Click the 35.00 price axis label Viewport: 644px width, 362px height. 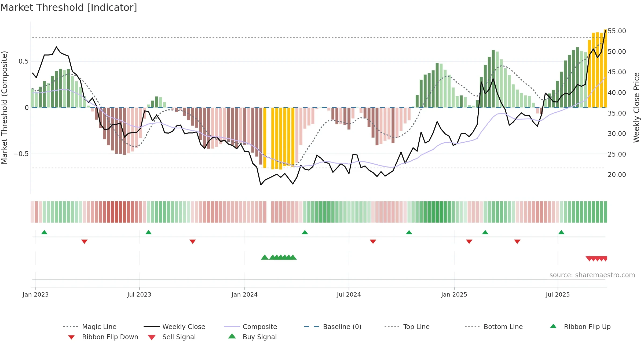pos(617,113)
